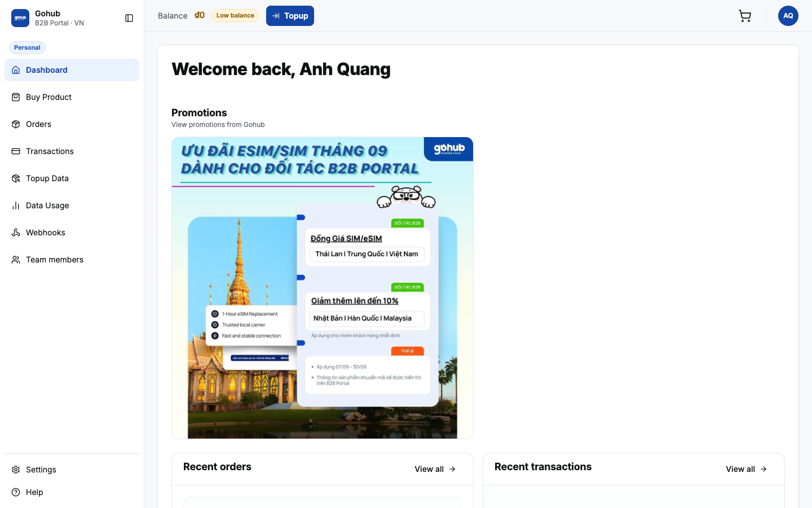Click 'View promotions from Gohub' text
Screen dimensions: 812x508
(218, 125)
